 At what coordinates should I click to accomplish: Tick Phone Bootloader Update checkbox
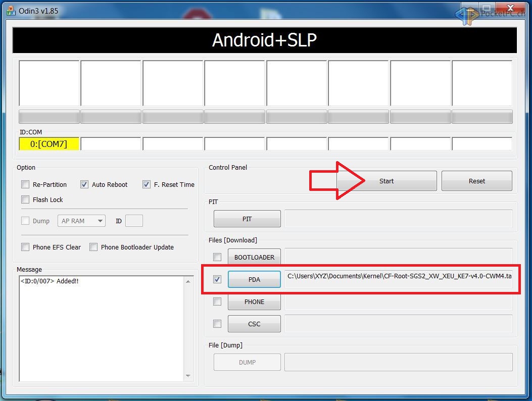(93, 247)
